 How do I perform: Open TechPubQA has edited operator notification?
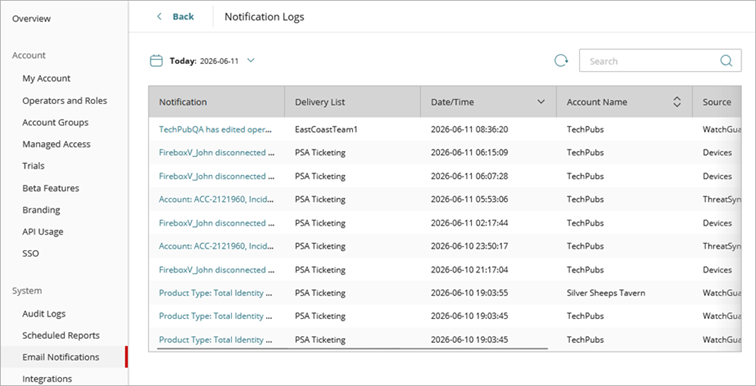click(216, 129)
